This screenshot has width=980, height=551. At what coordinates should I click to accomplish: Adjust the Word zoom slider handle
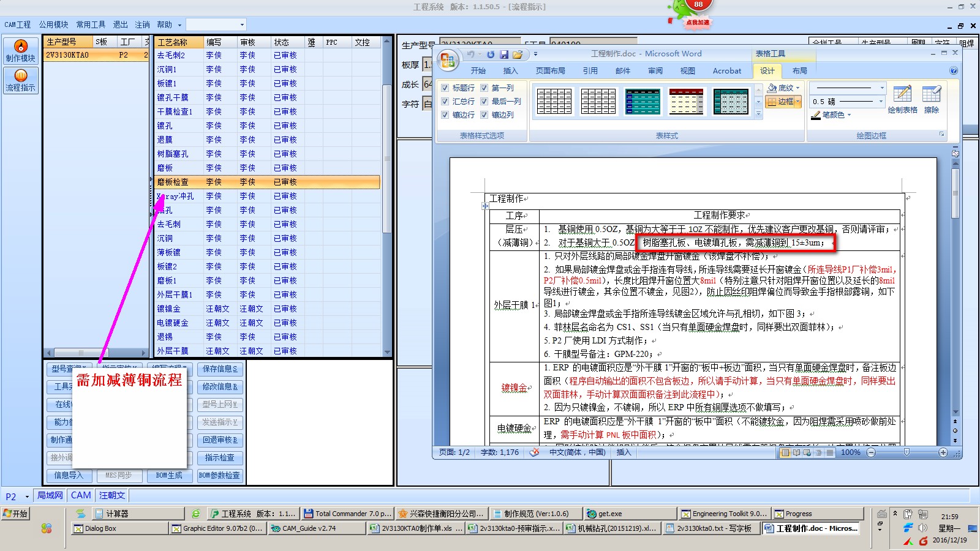(x=907, y=452)
